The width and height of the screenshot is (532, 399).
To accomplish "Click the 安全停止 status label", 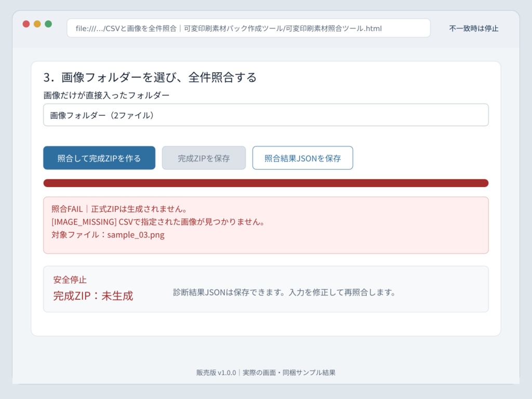I will tap(70, 280).
